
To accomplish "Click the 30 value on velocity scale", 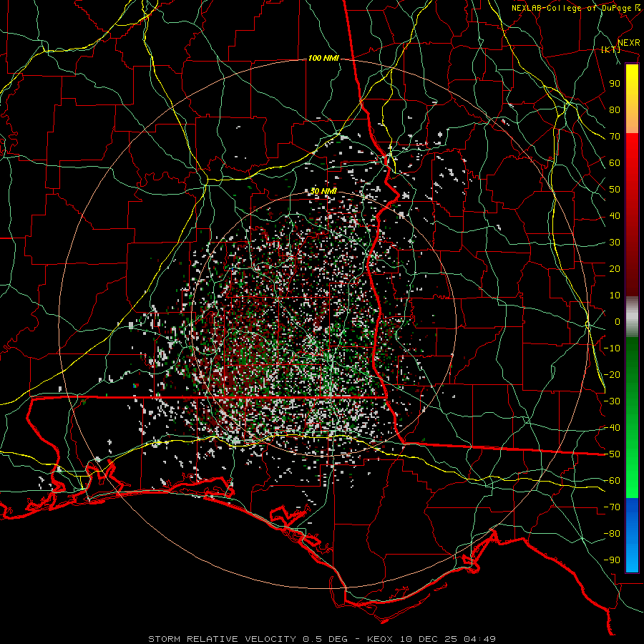I will [615, 243].
